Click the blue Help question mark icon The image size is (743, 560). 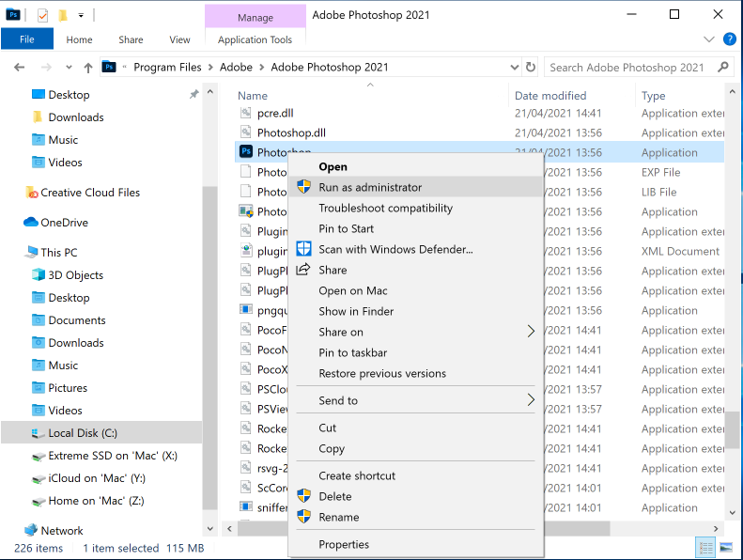[x=729, y=39]
